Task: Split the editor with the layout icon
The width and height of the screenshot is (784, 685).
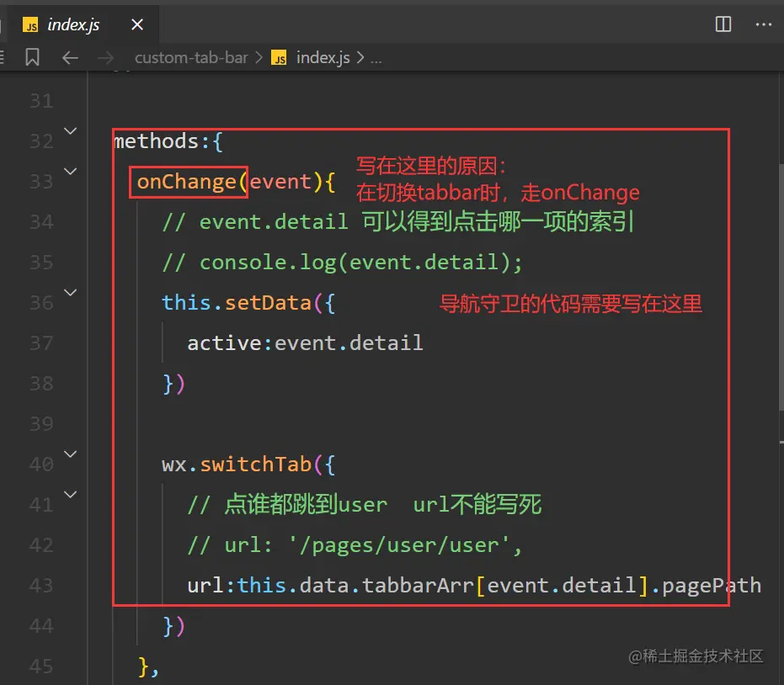Action: (x=723, y=24)
